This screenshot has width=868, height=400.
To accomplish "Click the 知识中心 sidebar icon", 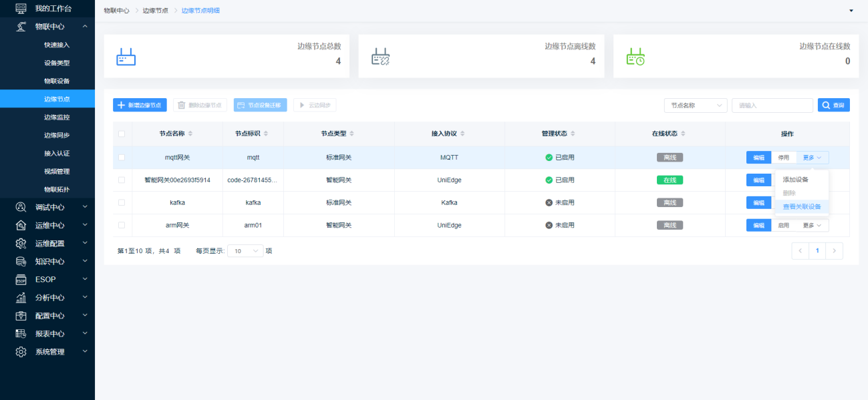I will (21, 261).
